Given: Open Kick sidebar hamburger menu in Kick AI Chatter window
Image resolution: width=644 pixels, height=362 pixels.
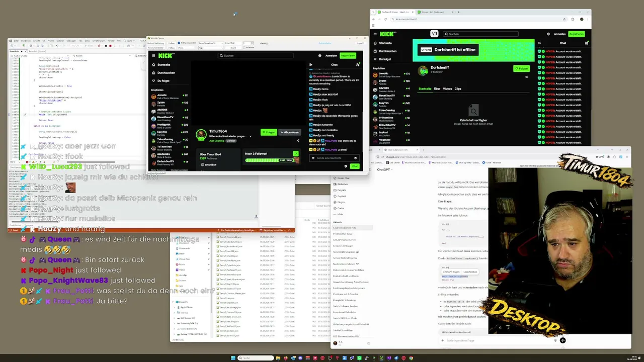Looking at the screenshot, I should 153,56.
